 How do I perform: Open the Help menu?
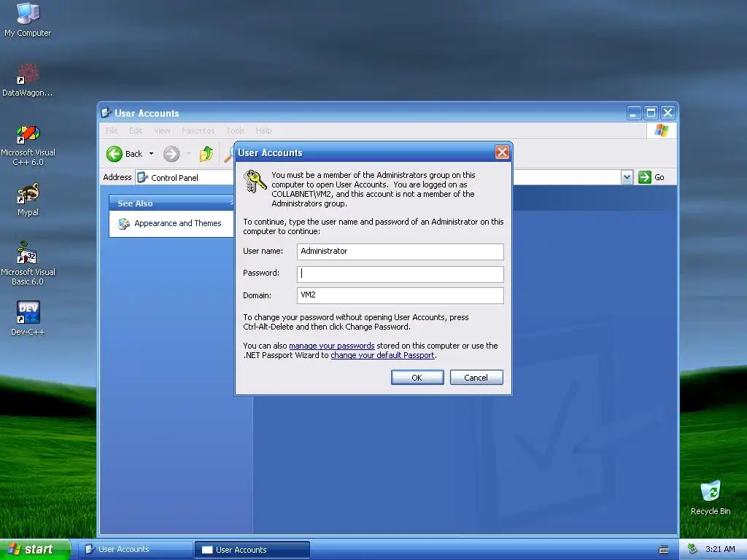click(263, 131)
